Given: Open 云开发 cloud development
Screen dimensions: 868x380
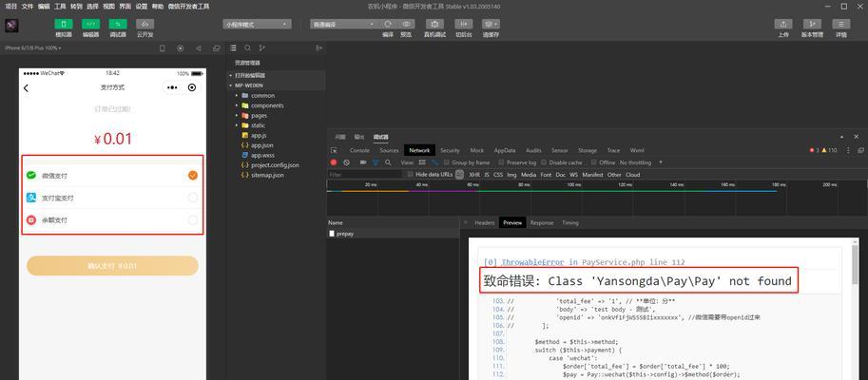Looking at the screenshot, I should pos(145,25).
